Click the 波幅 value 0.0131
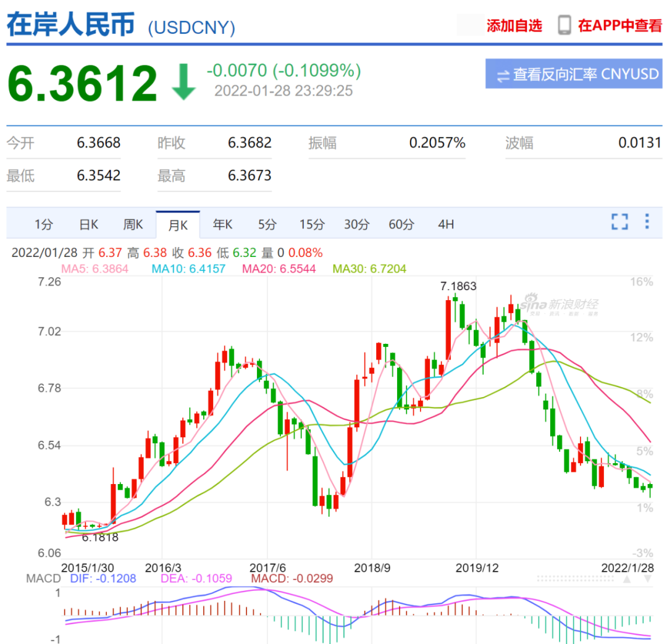 click(x=640, y=143)
